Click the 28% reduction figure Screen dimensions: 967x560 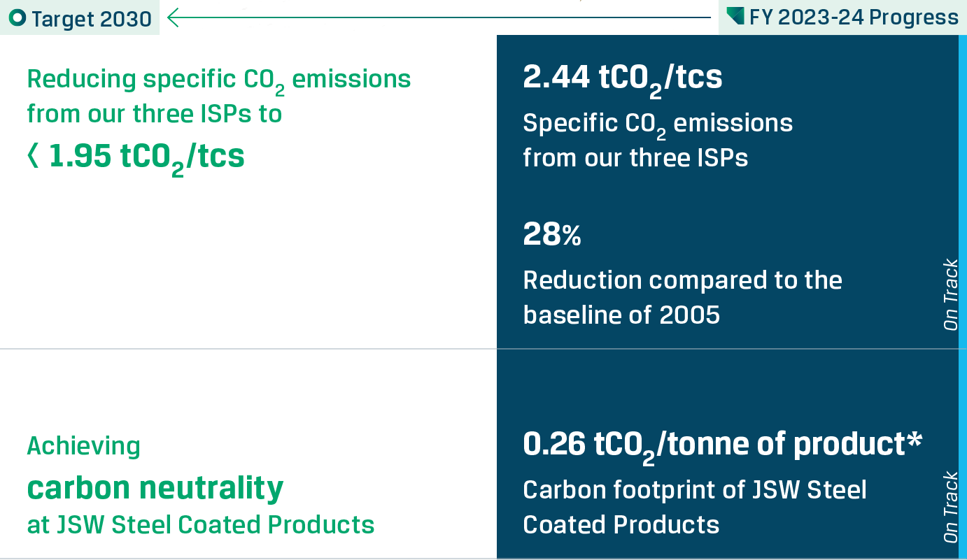pos(552,236)
